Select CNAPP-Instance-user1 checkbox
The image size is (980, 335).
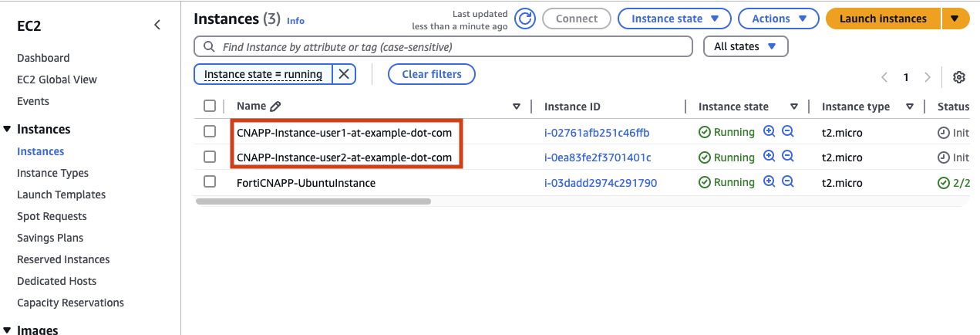(210, 131)
